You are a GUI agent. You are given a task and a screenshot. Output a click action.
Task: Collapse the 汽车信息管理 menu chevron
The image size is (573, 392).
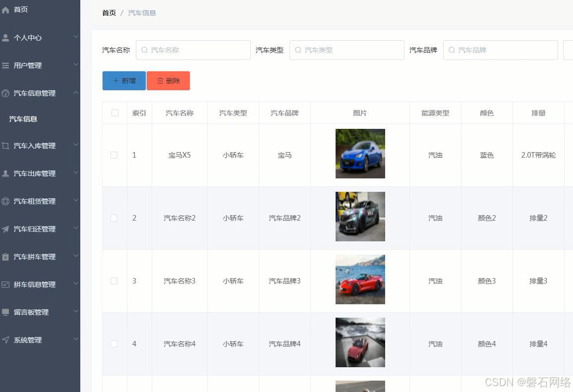click(x=76, y=93)
